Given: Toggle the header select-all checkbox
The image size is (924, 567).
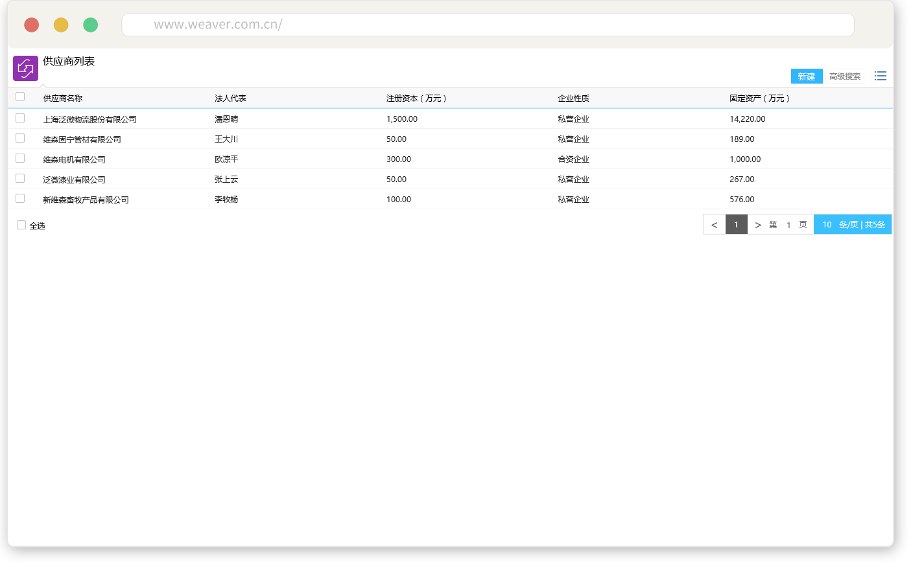Looking at the screenshot, I should pos(20,97).
